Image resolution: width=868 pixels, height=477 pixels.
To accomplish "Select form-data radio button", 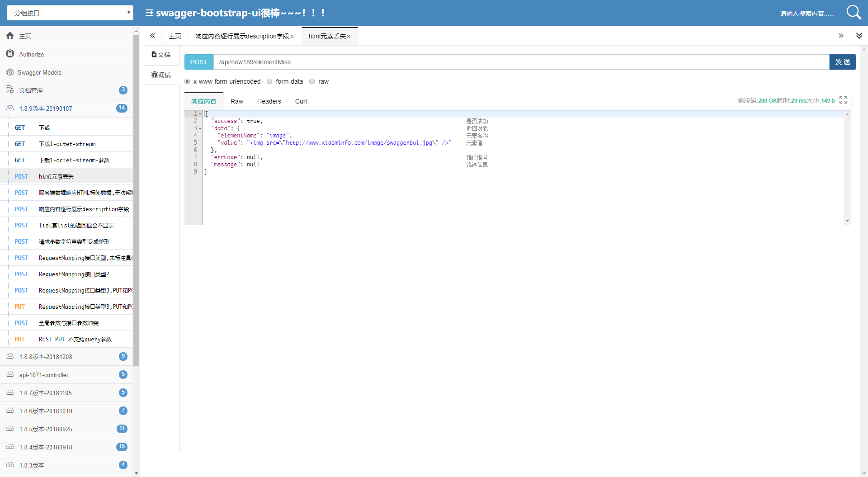I will (269, 81).
